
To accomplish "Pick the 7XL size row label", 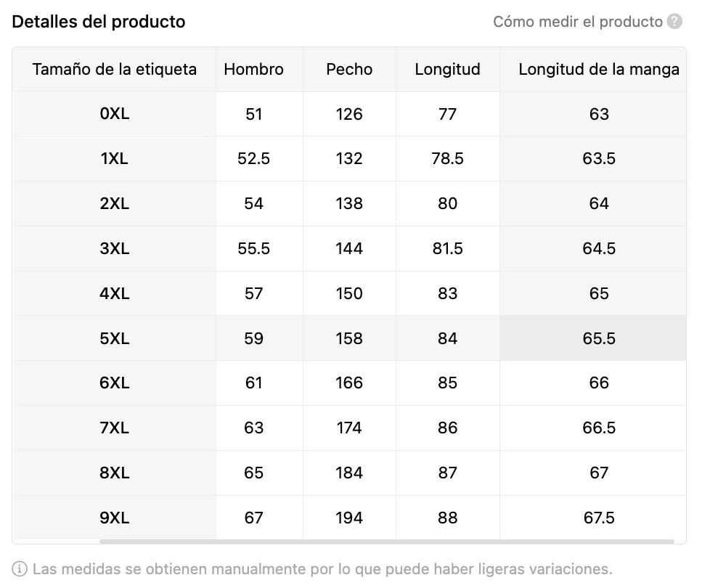I will (115, 428).
